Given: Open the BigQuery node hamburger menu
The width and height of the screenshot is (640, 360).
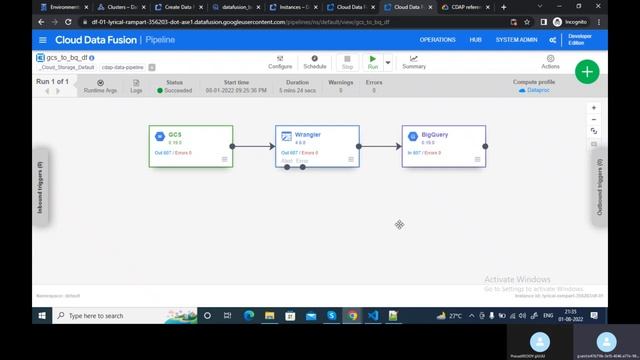Looking at the screenshot, I should pos(478,159).
